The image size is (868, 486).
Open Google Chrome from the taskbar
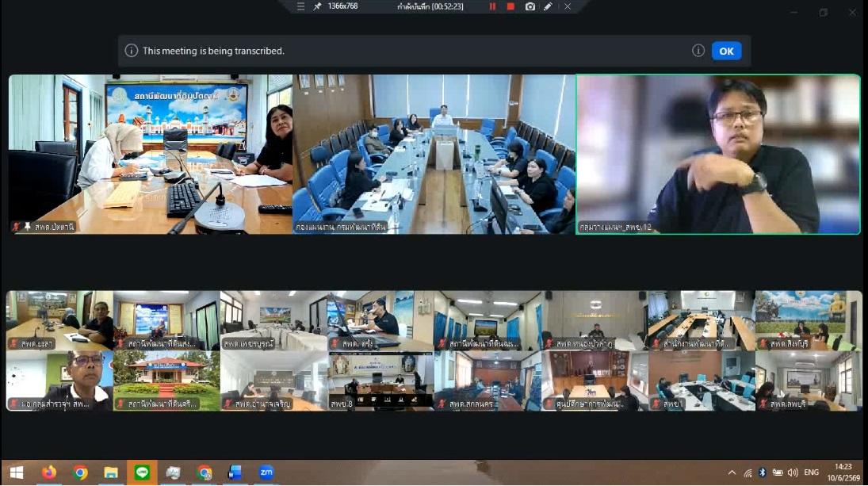pos(80,473)
